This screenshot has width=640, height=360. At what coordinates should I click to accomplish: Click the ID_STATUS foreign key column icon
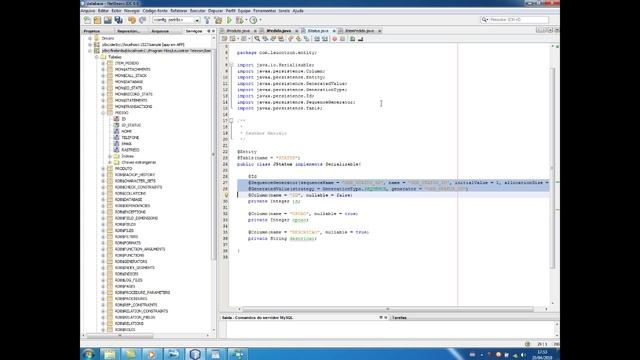pos(116,125)
